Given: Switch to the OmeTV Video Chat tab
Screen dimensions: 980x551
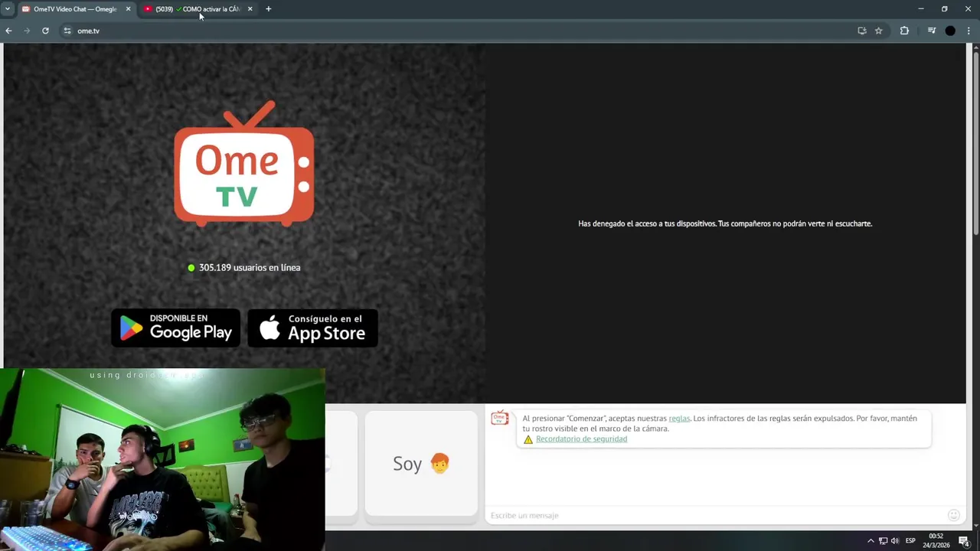Looking at the screenshot, I should pos(75,9).
